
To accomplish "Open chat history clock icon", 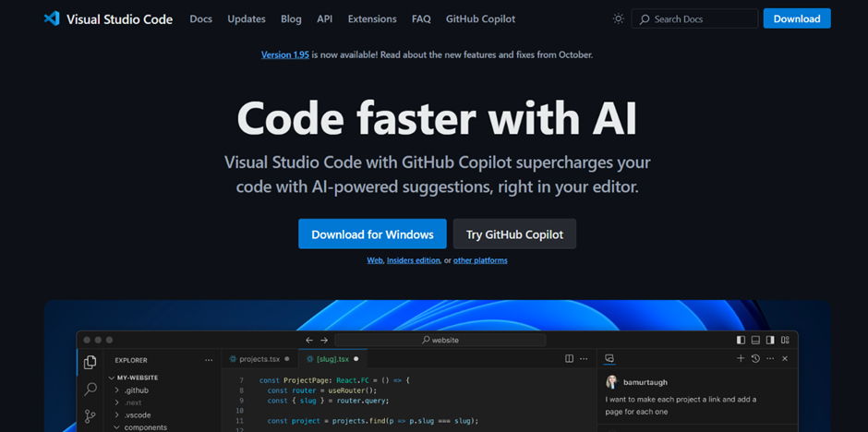I will (x=755, y=358).
